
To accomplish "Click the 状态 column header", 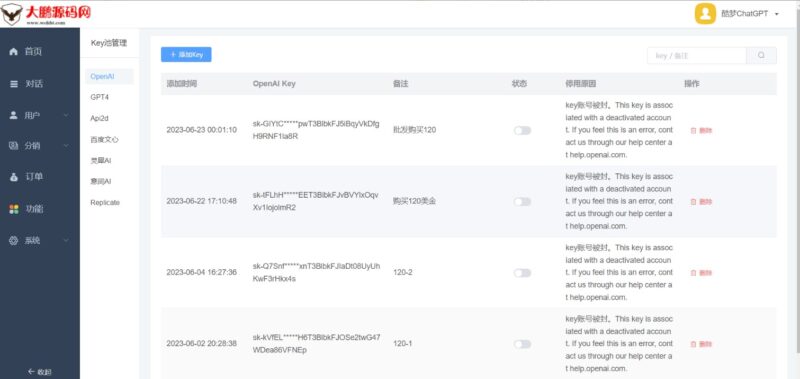I will 519,84.
